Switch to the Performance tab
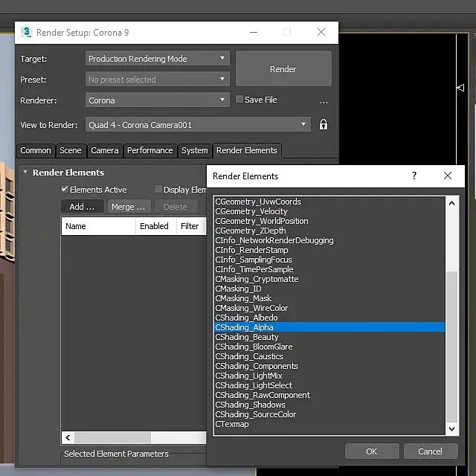 (150, 150)
